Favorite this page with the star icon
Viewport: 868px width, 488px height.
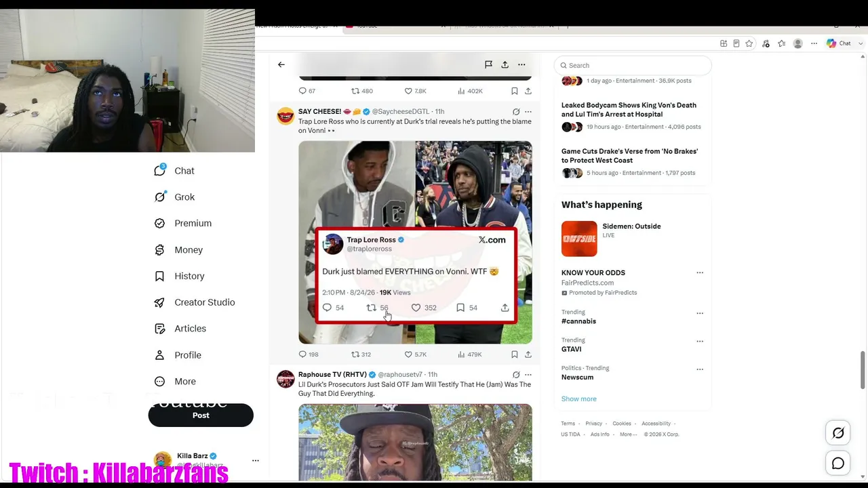[749, 43]
